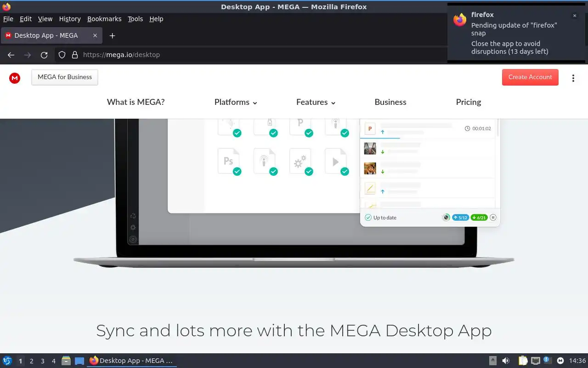The width and height of the screenshot is (588, 368).
Task: Click the network tray icon
Action: coord(535,361)
